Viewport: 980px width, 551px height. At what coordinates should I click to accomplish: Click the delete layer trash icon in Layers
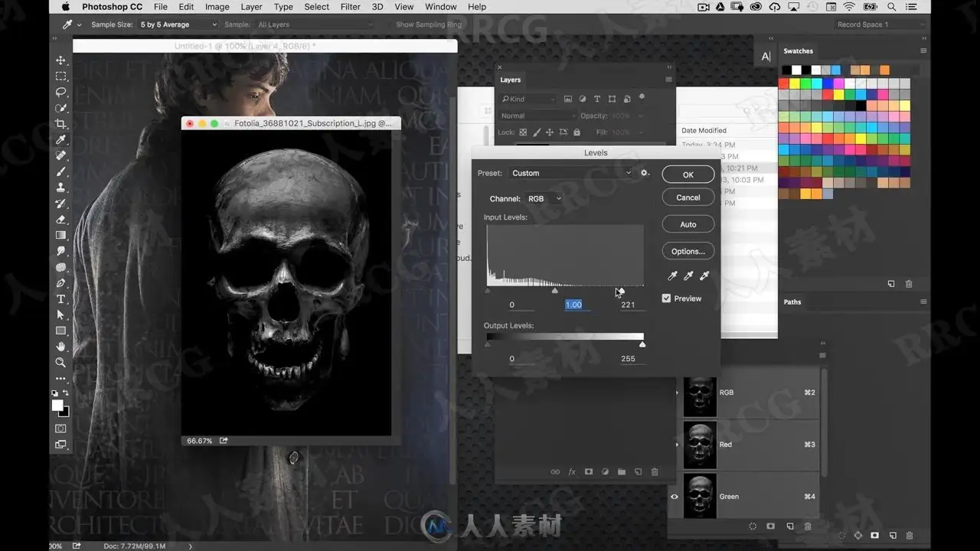[x=655, y=472]
